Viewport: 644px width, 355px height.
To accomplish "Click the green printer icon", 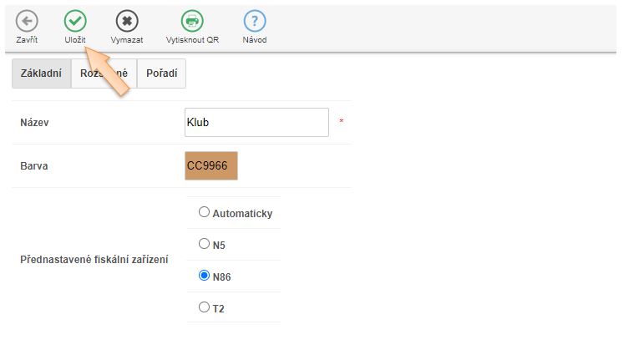I will coord(192,21).
